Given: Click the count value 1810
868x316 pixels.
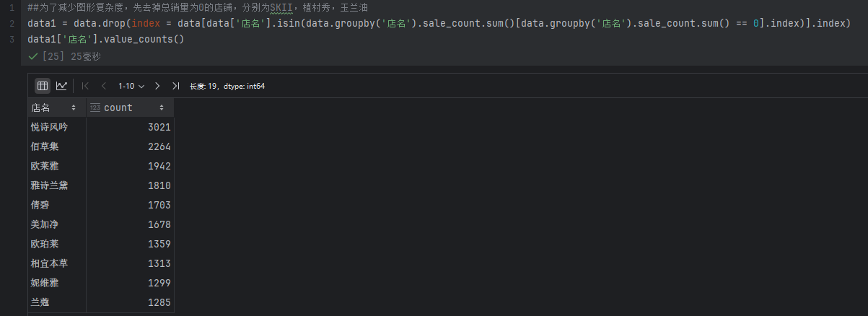Looking at the screenshot, I should (x=159, y=185).
